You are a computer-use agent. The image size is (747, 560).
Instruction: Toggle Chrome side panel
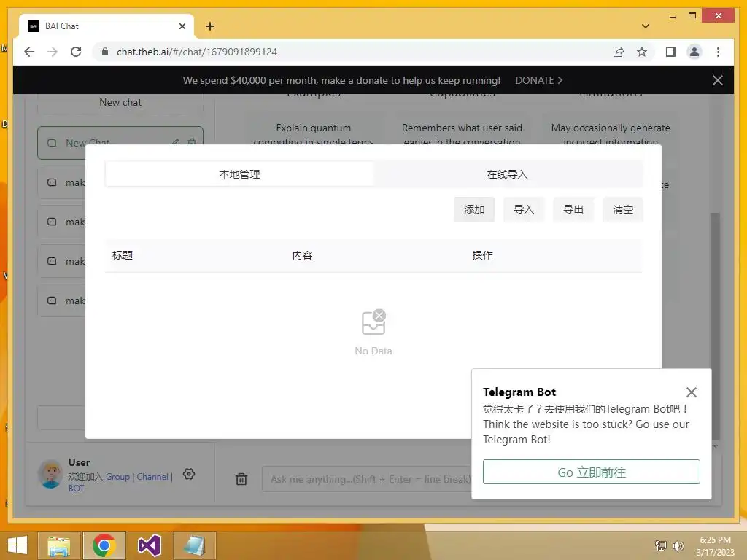[671, 52]
